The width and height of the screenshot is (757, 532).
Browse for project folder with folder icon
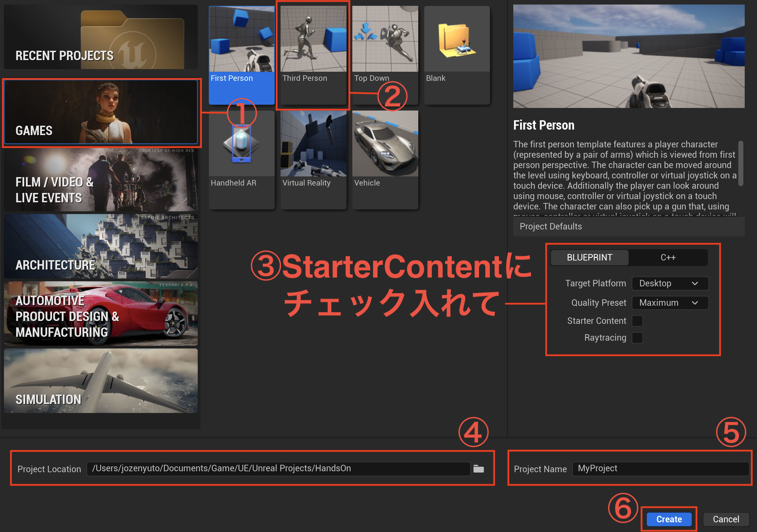tap(479, 469)
